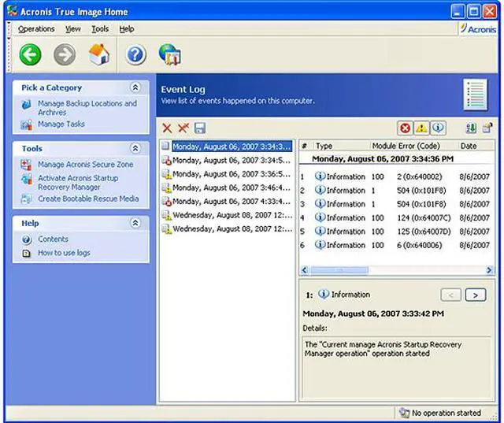Click the Event Log list icon in the header
Image resolution: width=504 pixels, height=423 pixels.
[476, 95]
